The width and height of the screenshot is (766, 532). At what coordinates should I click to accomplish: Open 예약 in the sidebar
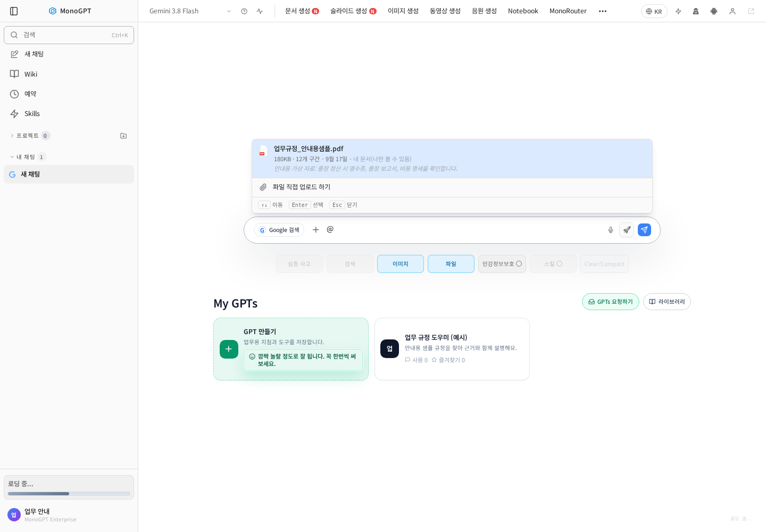tap(69, 94)
